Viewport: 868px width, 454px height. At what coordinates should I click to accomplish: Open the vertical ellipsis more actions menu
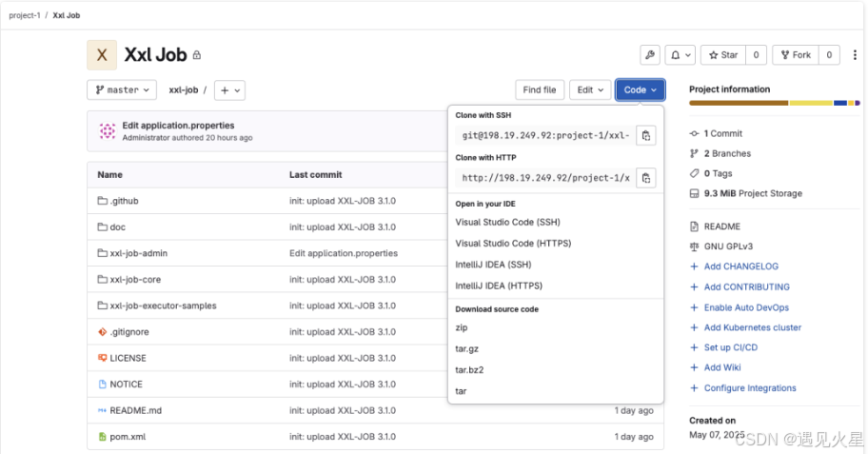(855, 55)
